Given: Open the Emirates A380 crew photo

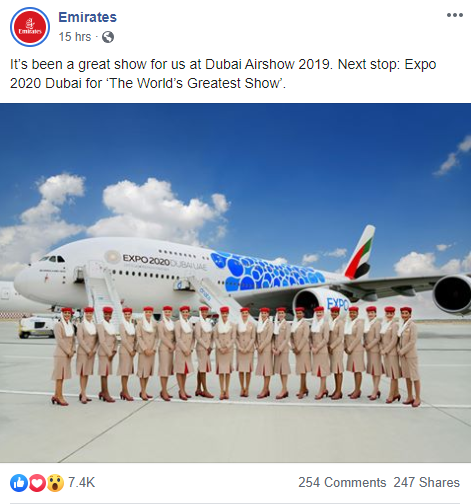Looking at the screenshot, I should point(235,283).
